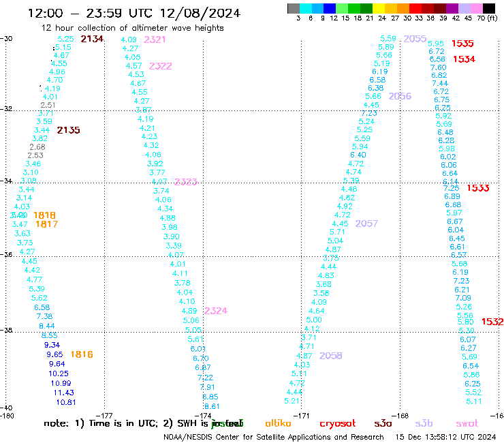This screenshot has height=443, width=504.
Task: Select the black swatch ending the scale
Action: [489, 8]
